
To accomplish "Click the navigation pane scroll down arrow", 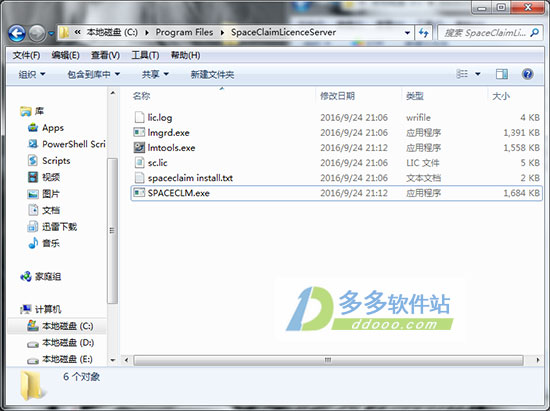I will coord(113,360).
